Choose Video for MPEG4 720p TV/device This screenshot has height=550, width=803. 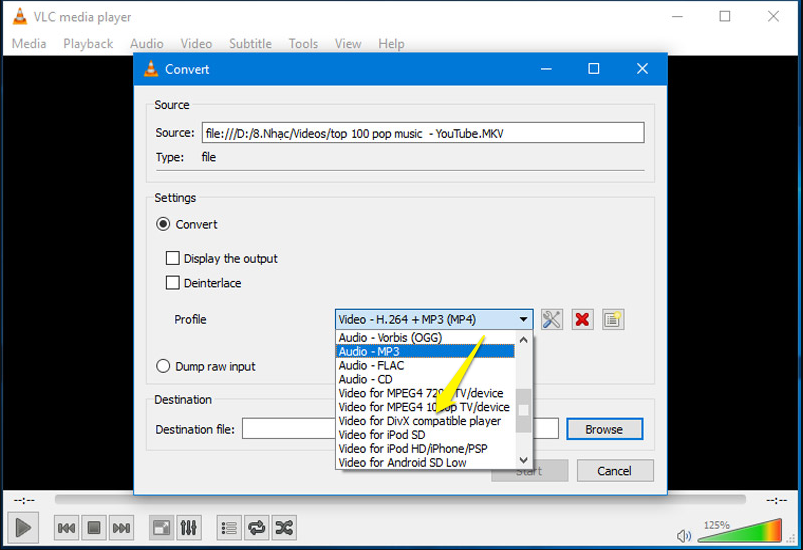pos(426,393)
